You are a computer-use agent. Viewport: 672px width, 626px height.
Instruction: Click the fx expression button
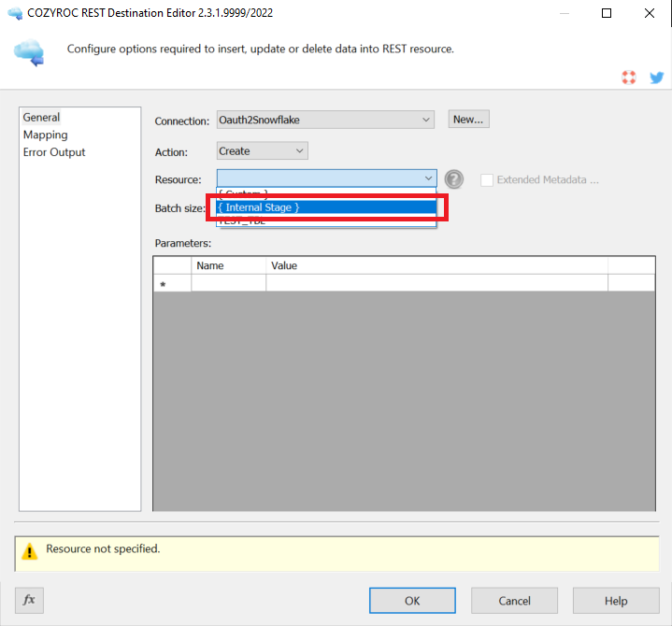pyautogui.click(x=29, y=600)
